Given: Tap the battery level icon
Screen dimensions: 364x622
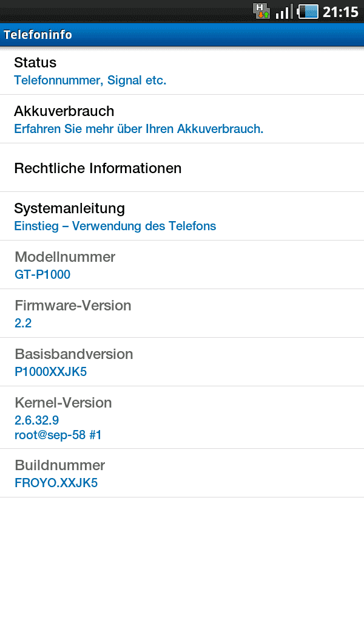Looking at the screenshot, I should click(x=308, y=12).
